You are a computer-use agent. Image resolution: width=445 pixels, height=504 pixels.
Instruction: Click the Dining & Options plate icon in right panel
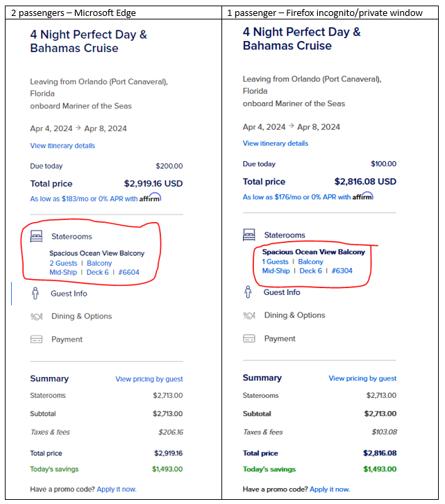(249, 316)
